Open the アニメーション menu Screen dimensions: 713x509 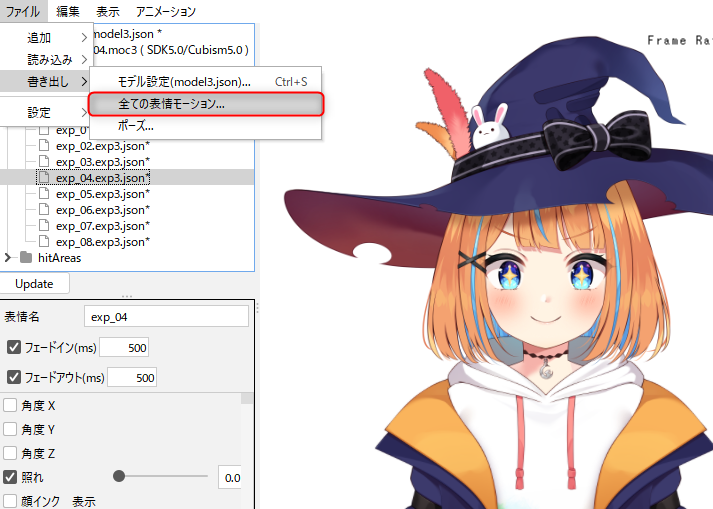click(166, 12)
